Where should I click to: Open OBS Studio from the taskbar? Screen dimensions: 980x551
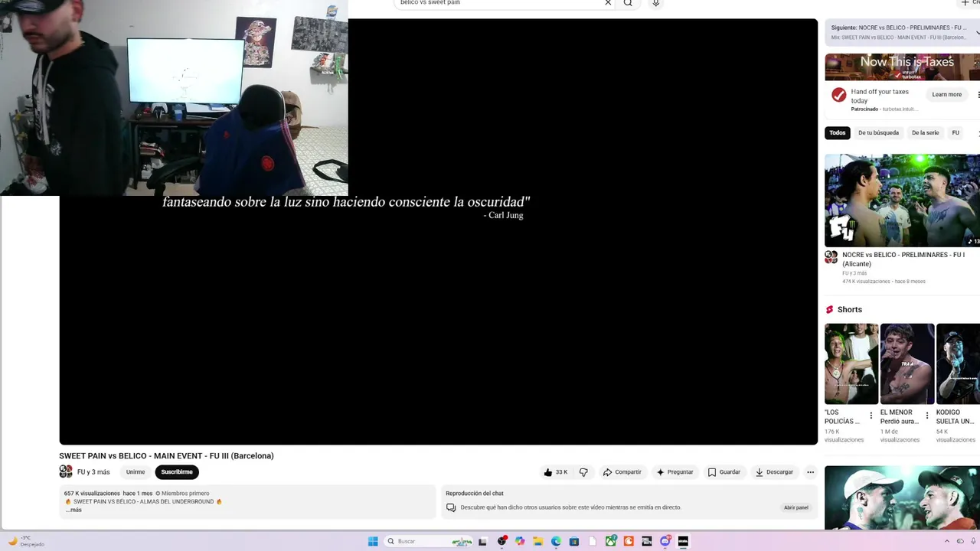coord(501,541)
